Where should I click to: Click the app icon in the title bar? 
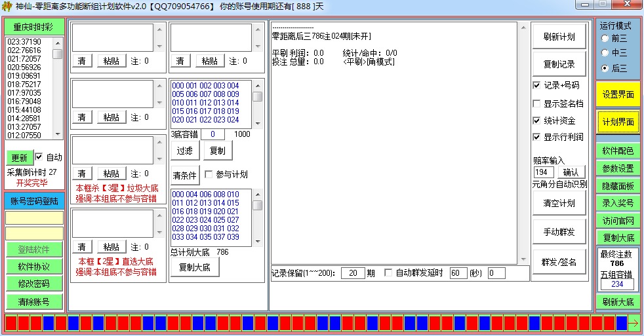(7, 6)
